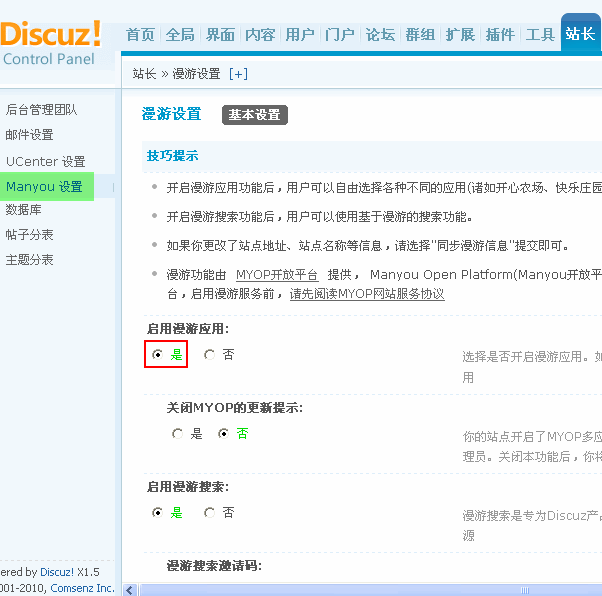The image size is (602, 596).
Task: Click the Discuz! Control Panel logo
Action: (x=50, y=42)
